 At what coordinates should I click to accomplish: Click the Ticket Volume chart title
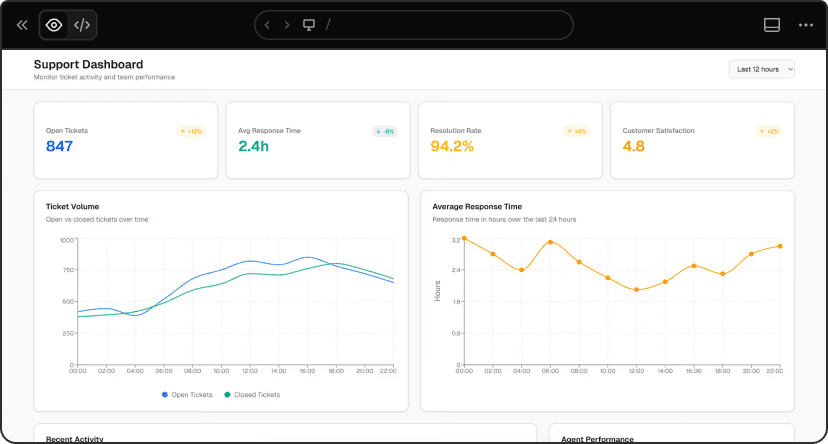coord(72,206)
